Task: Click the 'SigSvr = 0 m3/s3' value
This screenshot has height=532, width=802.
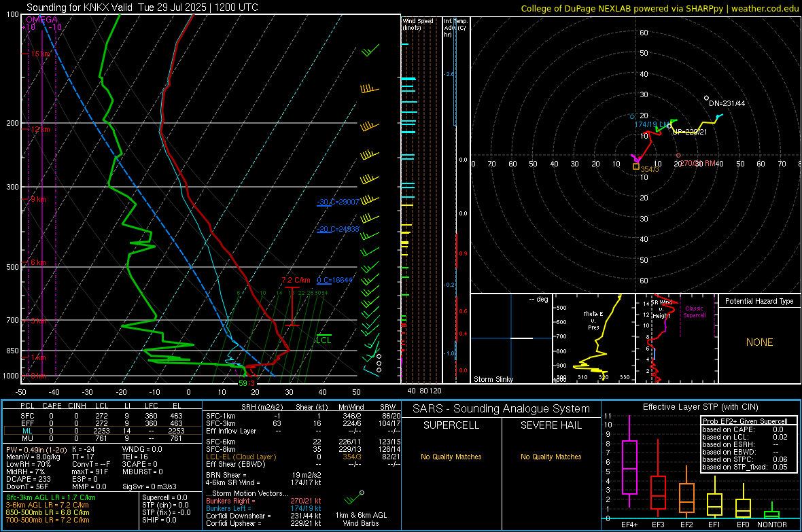Action: [x=150, y=486]
